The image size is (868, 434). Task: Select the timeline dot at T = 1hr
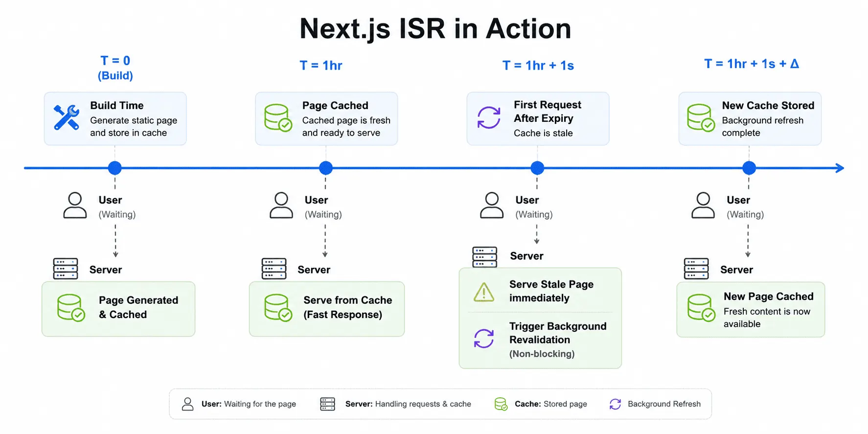pos(326,168)
